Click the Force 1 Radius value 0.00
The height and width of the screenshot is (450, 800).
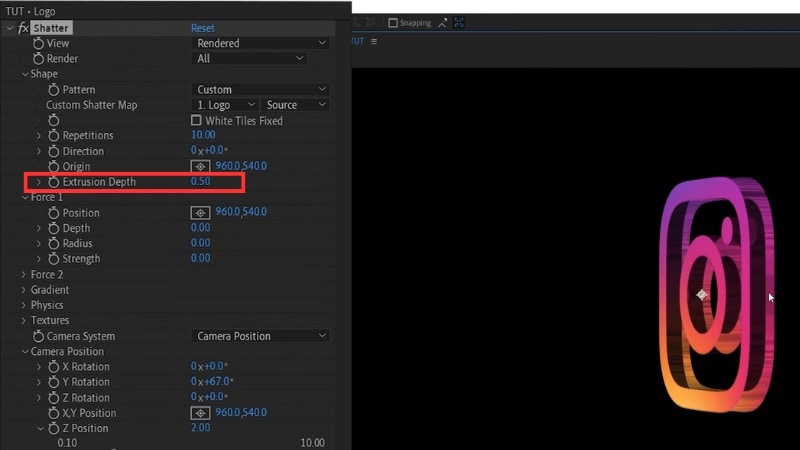201,243
